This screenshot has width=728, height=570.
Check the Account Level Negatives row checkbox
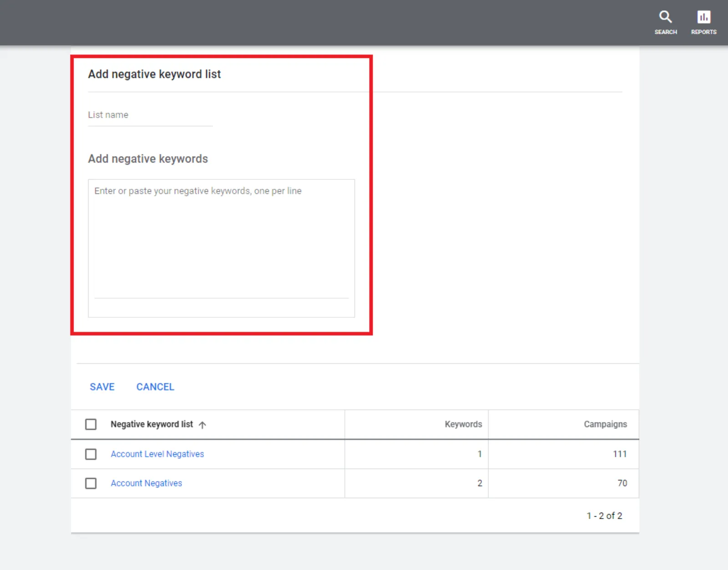coord(91,454)
